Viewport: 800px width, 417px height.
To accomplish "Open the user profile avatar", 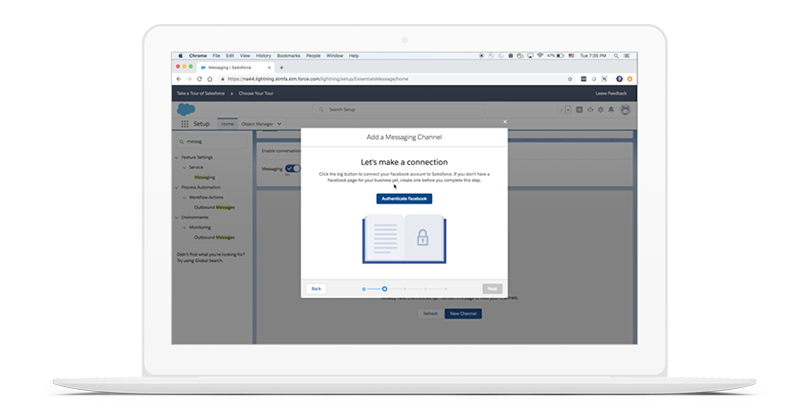I will 625,110.
